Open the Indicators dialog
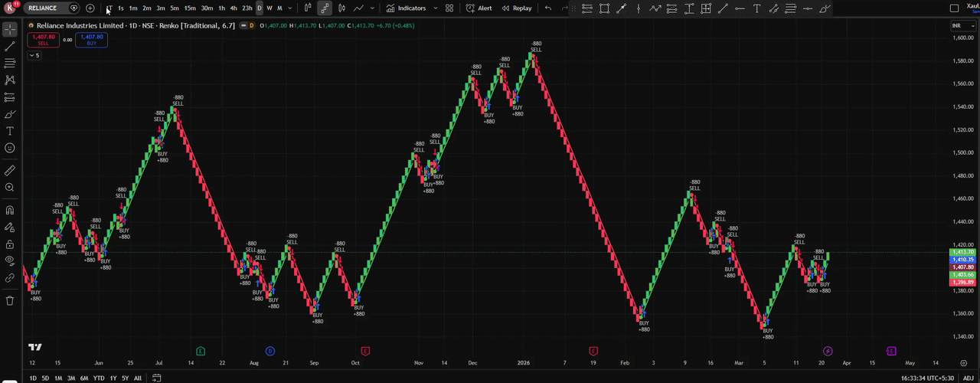 pos(407,8)
